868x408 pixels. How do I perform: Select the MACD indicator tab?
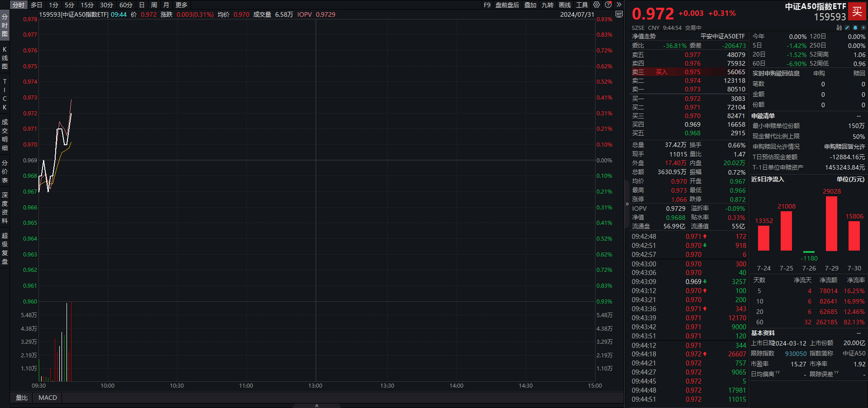pyautogui.click(x=48, y=398)
